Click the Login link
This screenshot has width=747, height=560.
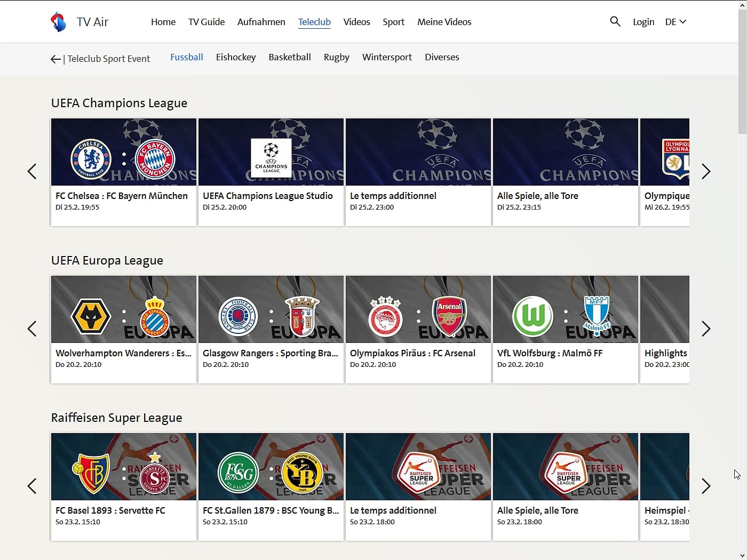click(643, 22)
